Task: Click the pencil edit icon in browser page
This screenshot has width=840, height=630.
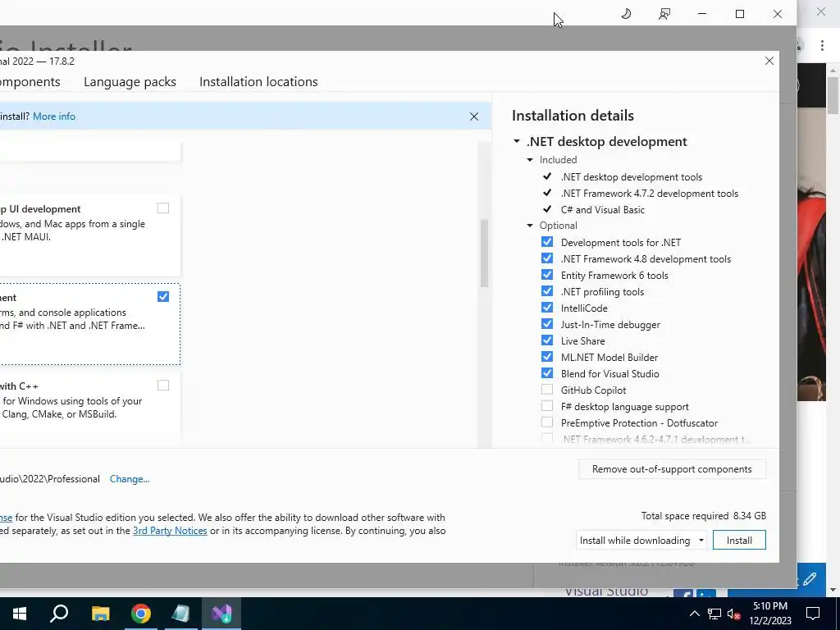Action: (810, 579)
